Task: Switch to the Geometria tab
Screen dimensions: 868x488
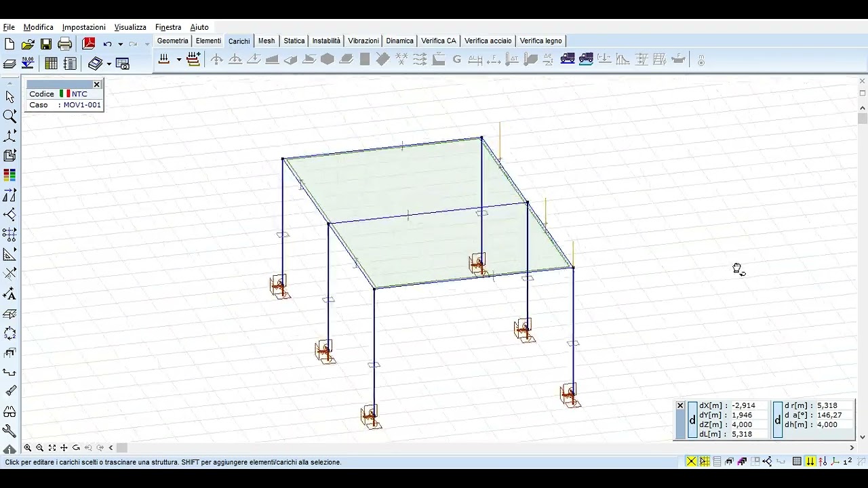Action: coord(172,41)
